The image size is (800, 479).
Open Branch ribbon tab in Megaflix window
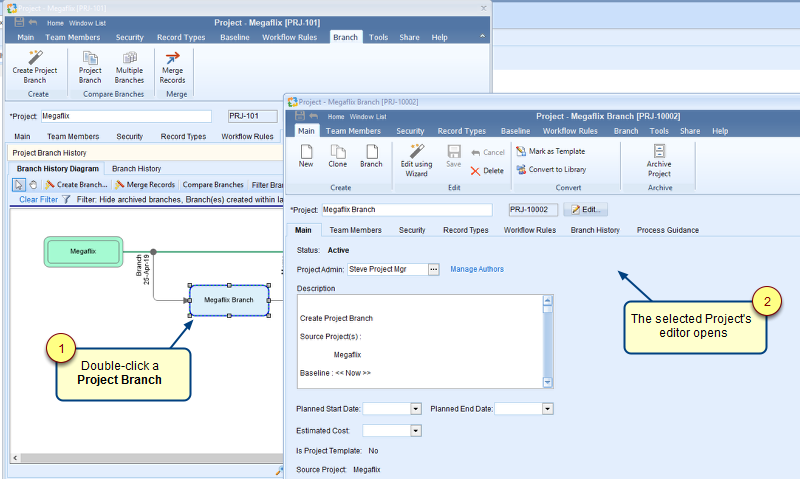coord(345,37)
